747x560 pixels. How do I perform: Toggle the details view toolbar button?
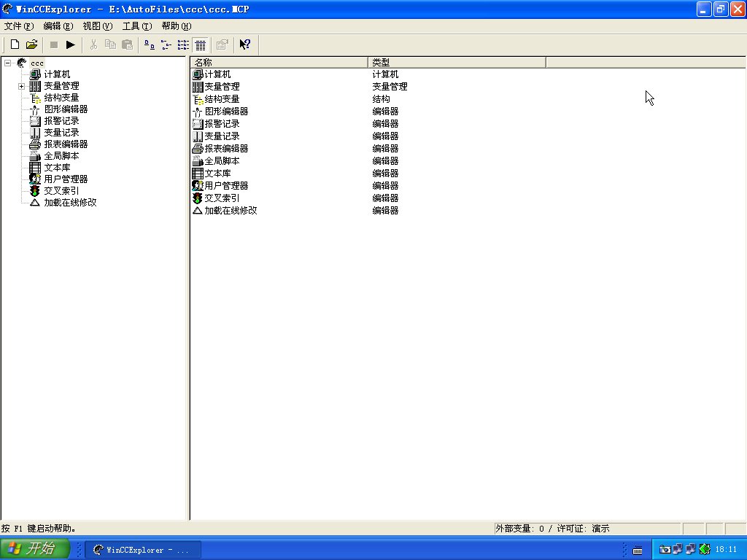pos(201,44)
